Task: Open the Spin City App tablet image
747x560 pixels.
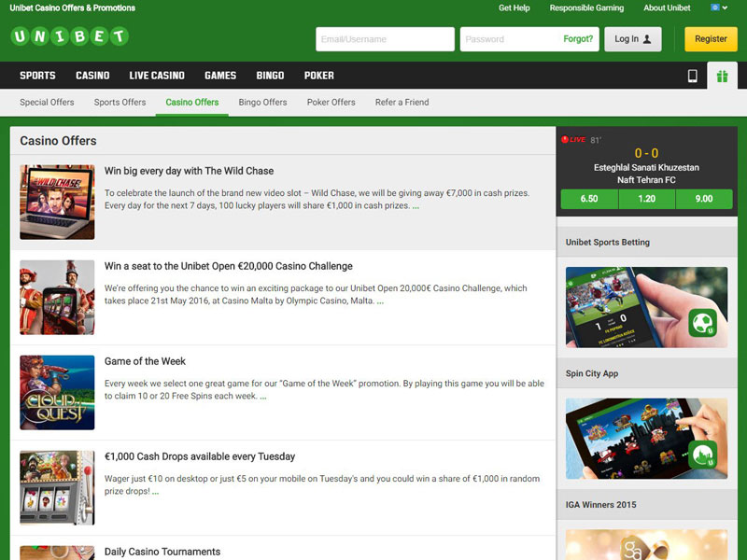Action: 646,439
